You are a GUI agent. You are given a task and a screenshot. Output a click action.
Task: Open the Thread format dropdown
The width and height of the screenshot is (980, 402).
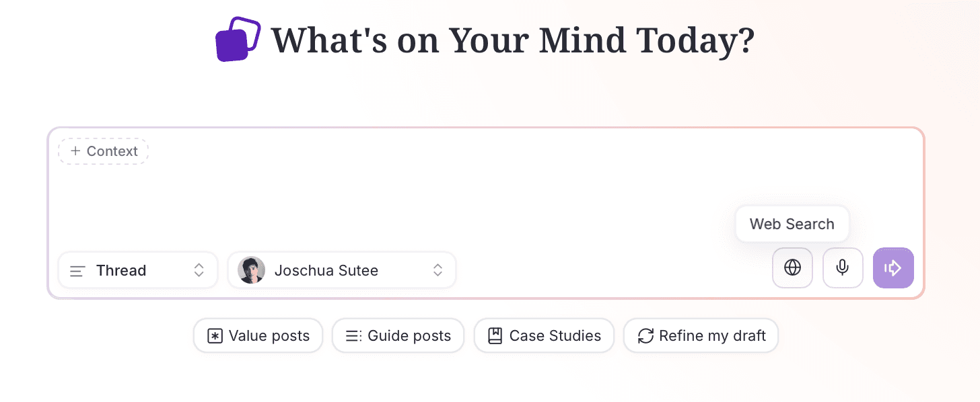(137, 270)
